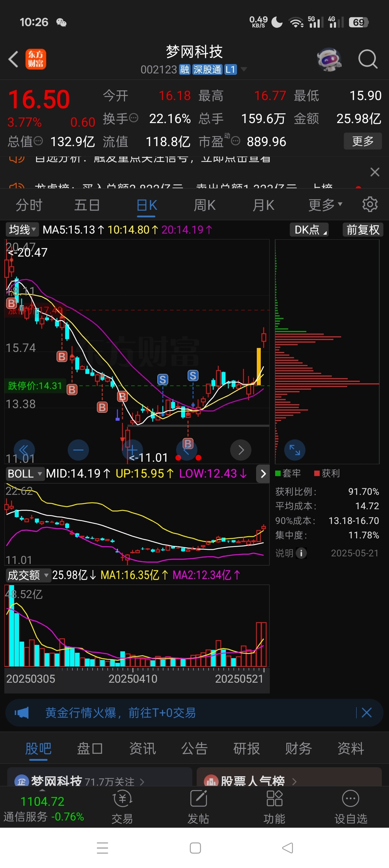
Task: Switch to 资料 tab
Action: pos(351,749)
